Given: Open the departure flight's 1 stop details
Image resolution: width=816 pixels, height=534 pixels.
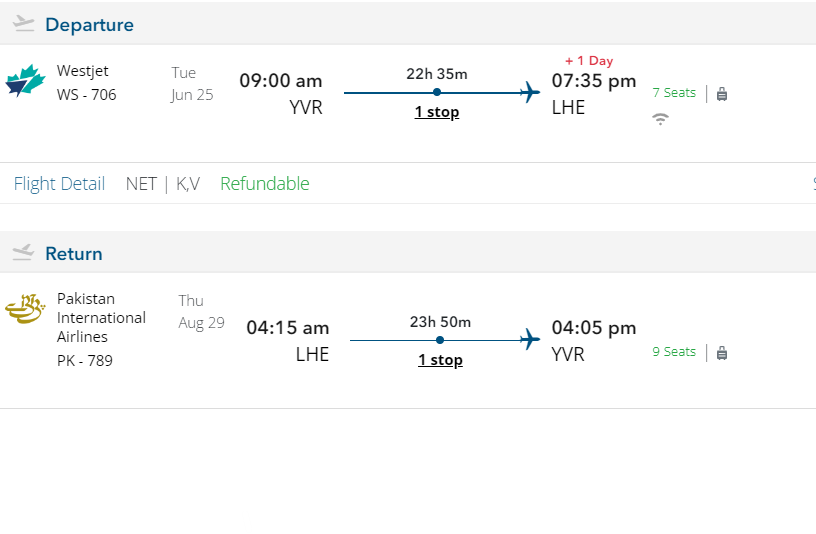Looking at the screenshot, I should (437, 112).
